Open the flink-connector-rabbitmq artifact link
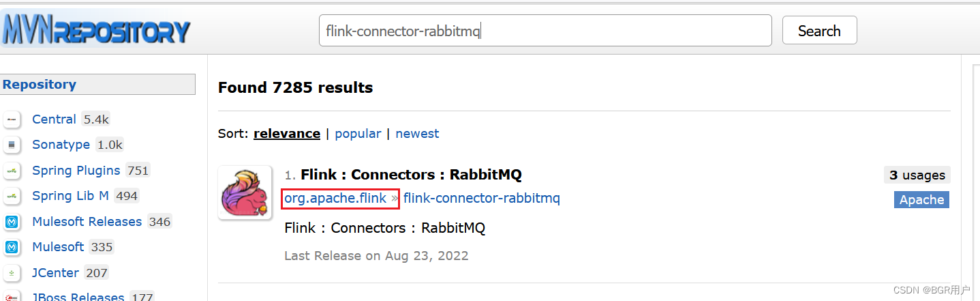 click(x=482, y=199)
